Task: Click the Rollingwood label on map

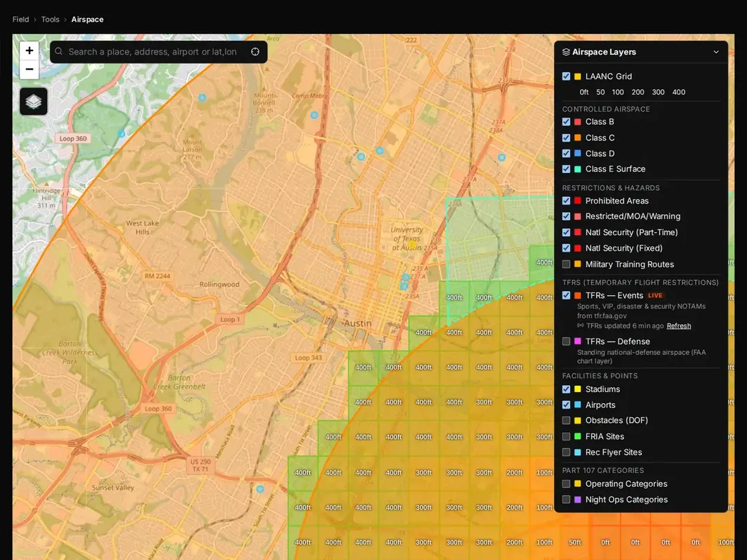Action: [219, 284]
